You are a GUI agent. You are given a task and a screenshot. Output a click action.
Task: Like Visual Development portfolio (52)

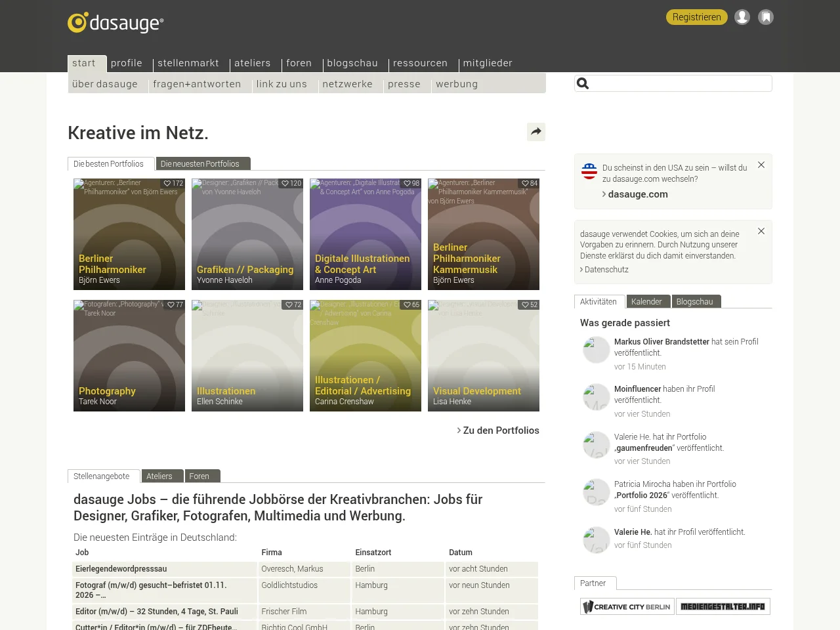tap(530, 305)
